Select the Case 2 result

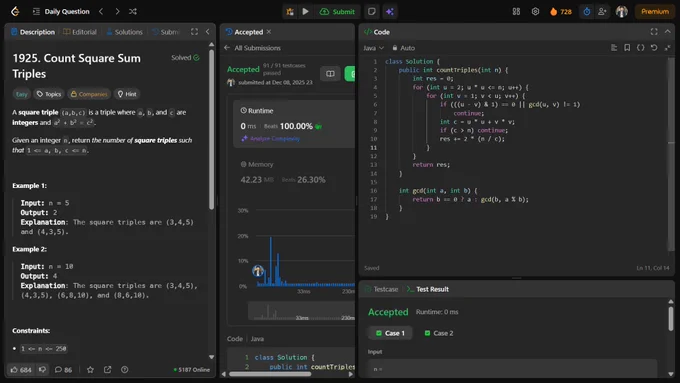pos(438,333)
